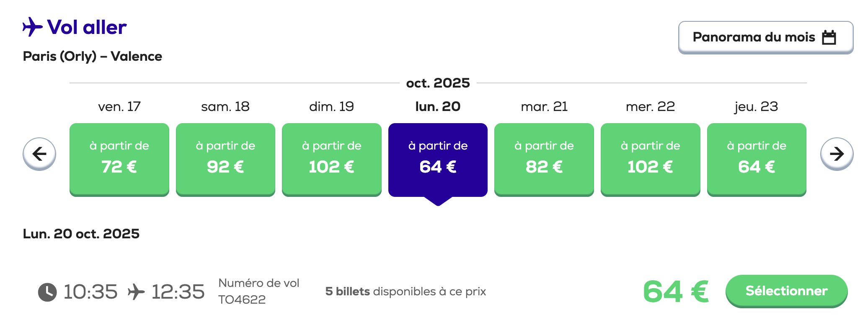Pick the dim. 19 fare at 102 €
Screen dimensions: 868x320
tap(332, 159)
